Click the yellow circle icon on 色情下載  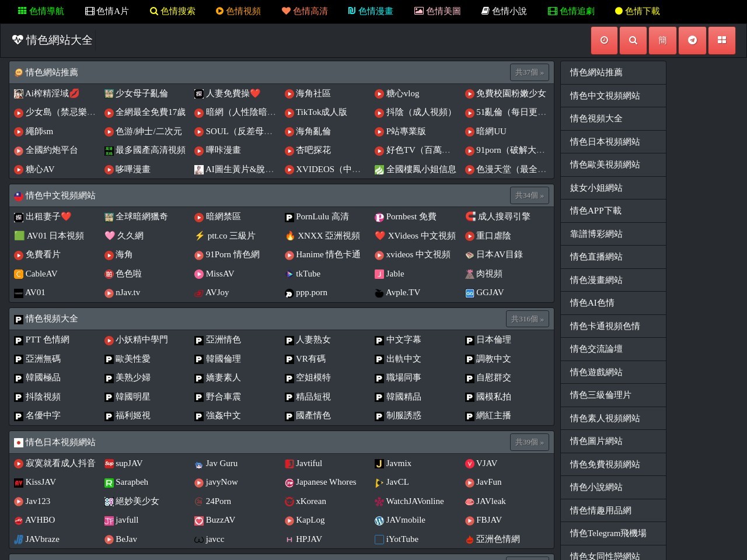620,11
